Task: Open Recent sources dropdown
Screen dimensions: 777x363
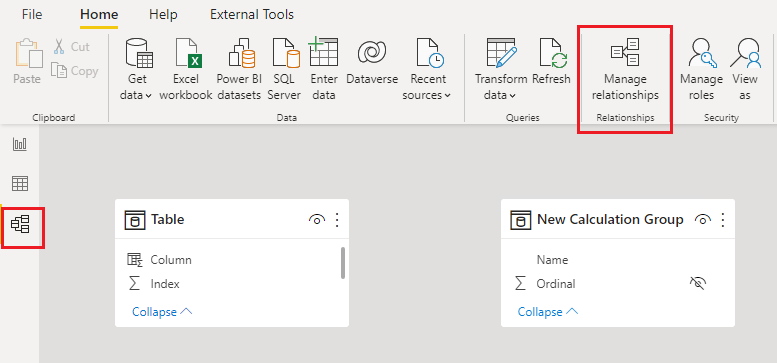Action: [427, 69]
